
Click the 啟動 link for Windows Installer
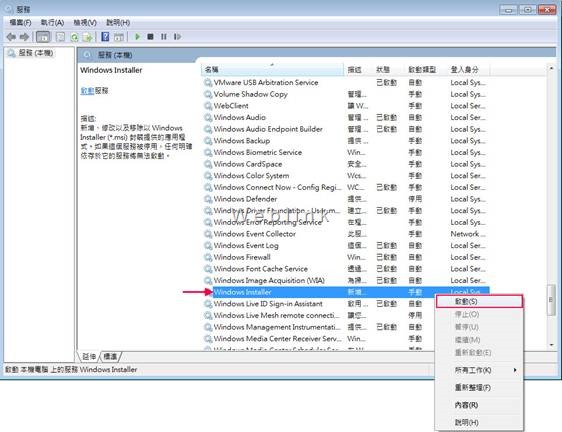[87, 91]
